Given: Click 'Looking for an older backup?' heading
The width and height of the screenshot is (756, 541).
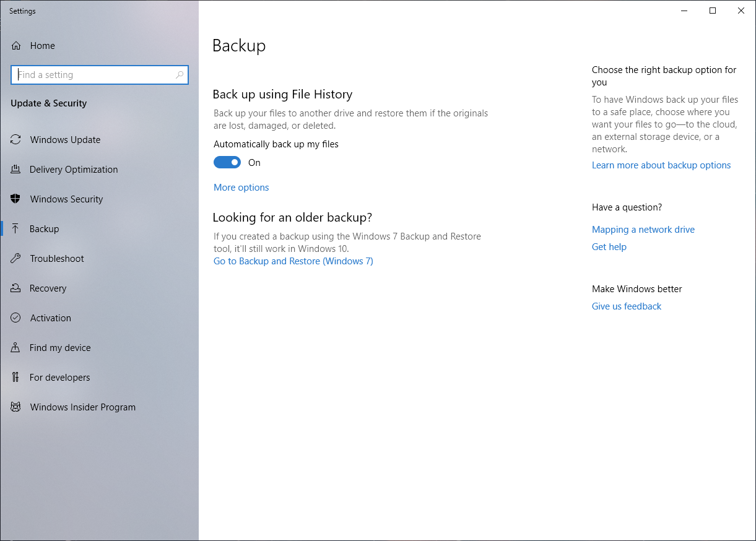Looking at the screenshot, I should pos(292,217).
